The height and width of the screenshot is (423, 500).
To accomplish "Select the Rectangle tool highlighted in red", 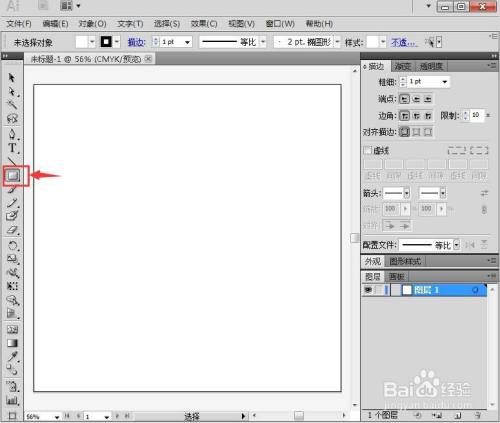I will pos(13,175).
